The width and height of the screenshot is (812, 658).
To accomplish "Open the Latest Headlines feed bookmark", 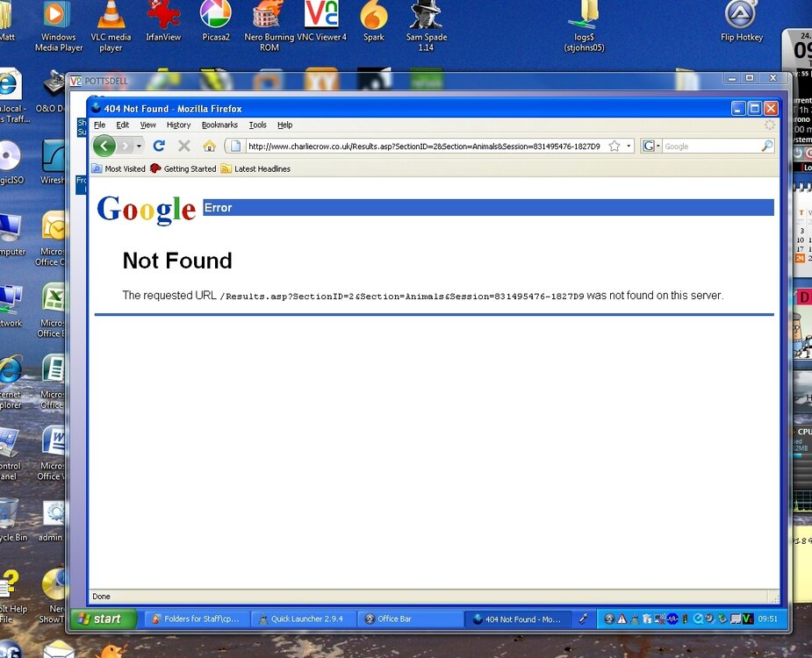I will click(x=255, y=168).
